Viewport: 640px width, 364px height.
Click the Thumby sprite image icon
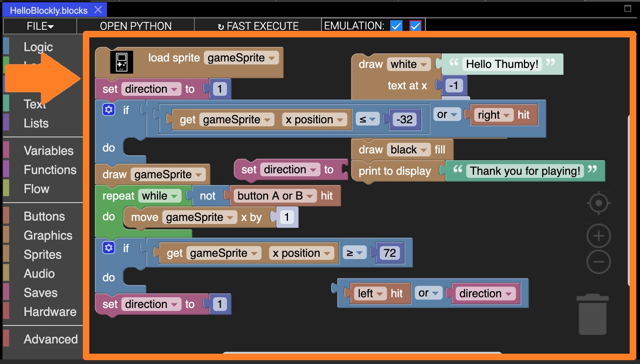[x=121, y=62]
